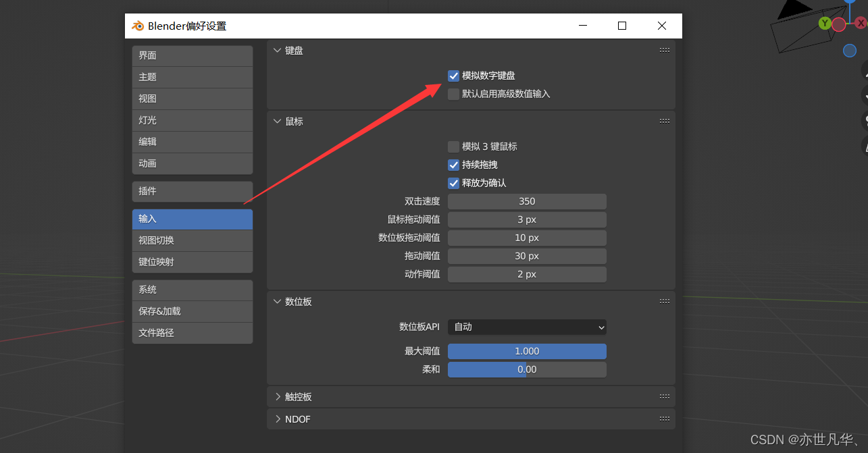Click the 数位板 panel drag grip
The height and width of the screenshot is (453, 868).
click(x=665, y=302)
